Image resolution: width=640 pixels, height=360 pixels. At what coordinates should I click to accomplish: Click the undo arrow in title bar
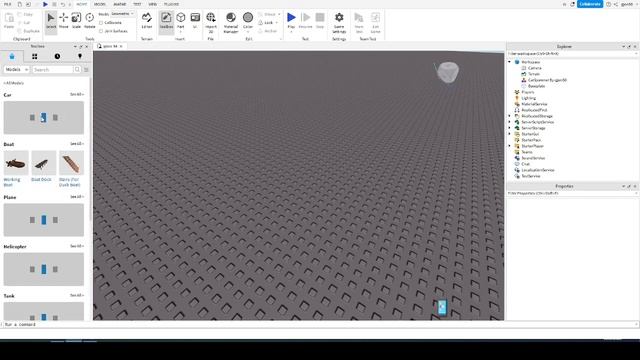point(62,4)
